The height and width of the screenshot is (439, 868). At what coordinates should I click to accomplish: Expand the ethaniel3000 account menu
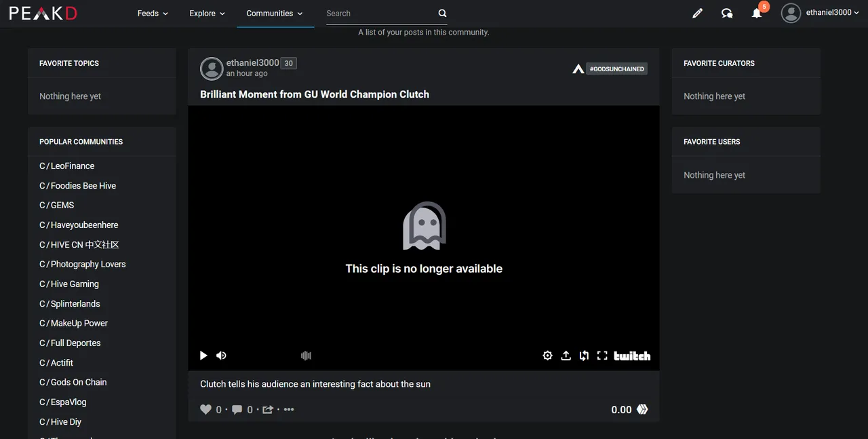[x=833, y=12]
